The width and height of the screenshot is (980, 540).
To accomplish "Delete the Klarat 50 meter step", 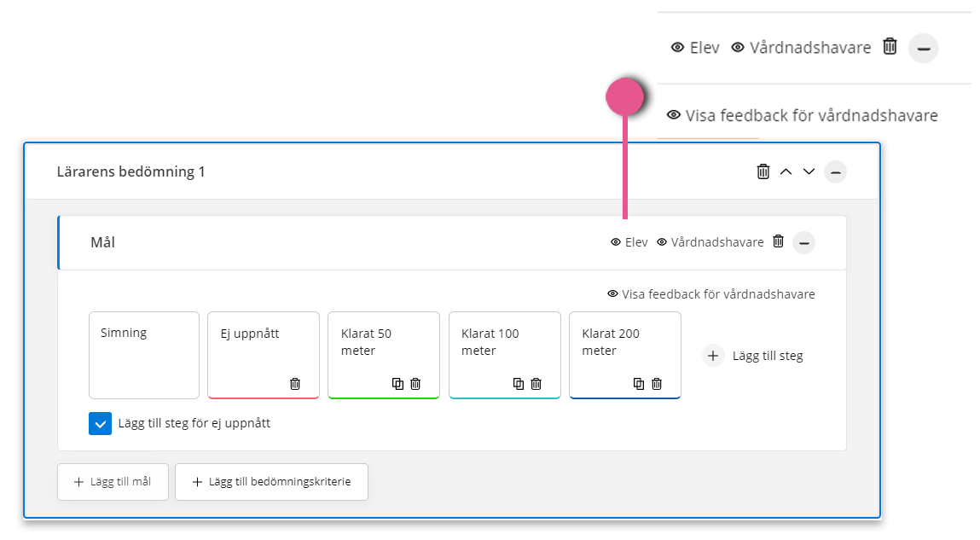I will click(415, 384).
